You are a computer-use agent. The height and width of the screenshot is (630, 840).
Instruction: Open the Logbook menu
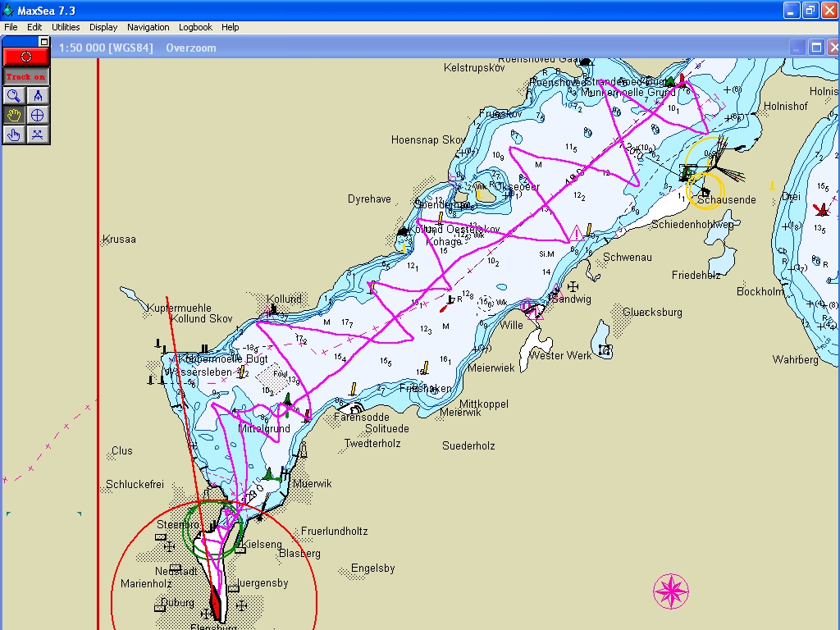click(195, 27)
